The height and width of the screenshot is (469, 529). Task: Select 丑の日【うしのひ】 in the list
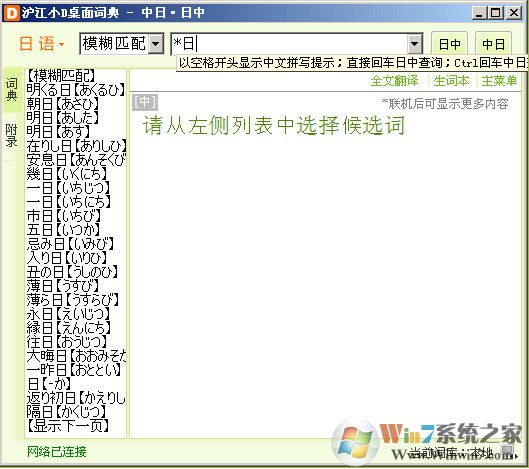click(72, 272)
